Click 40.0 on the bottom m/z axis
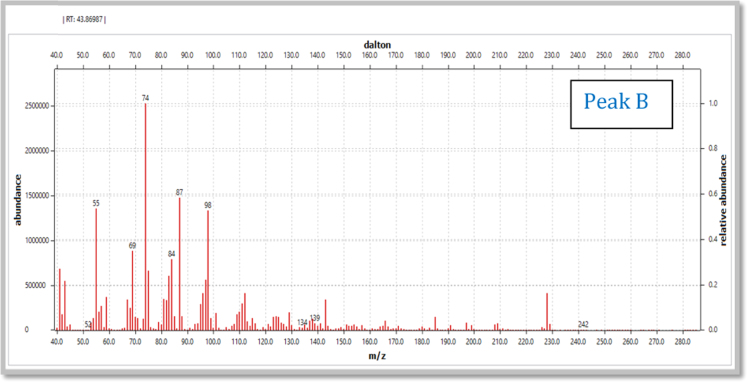747x382 pixels. point(57,342)
